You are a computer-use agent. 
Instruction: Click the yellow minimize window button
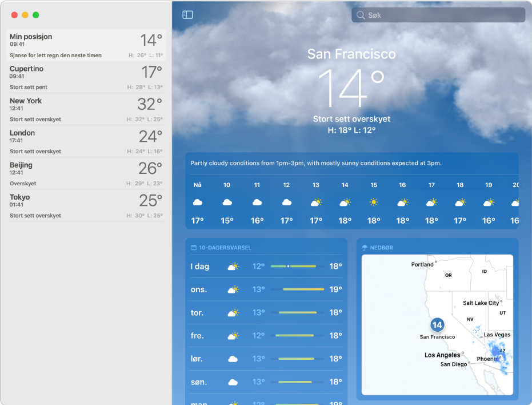coord(25,15)
